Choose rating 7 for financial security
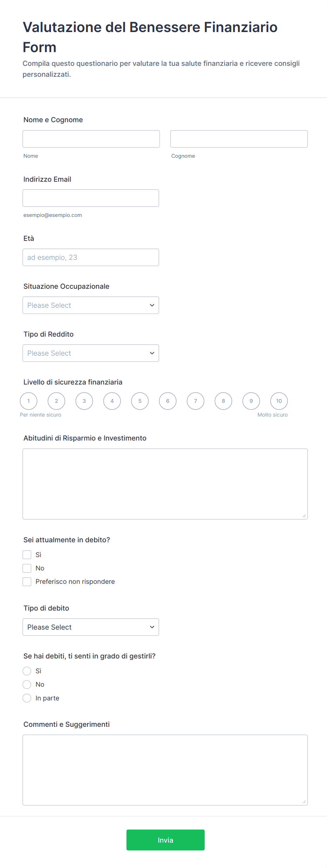Viewport: 327px width, 868px height. click(195, 401)
